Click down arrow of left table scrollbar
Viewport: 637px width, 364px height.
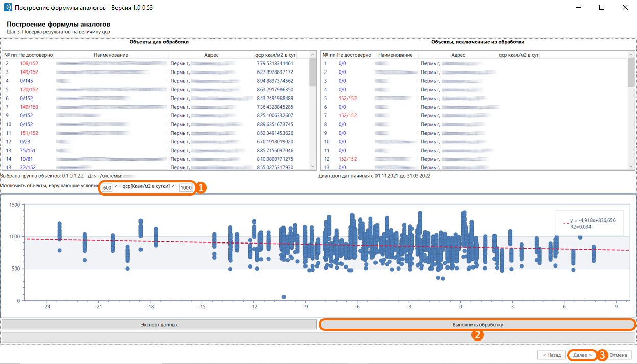tap(313, 166)
